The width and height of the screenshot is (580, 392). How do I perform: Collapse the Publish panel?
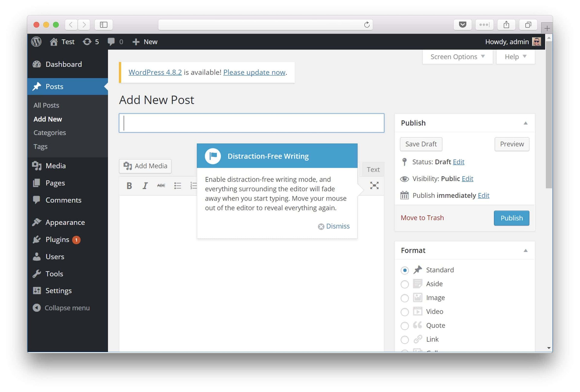click(526, 123)
